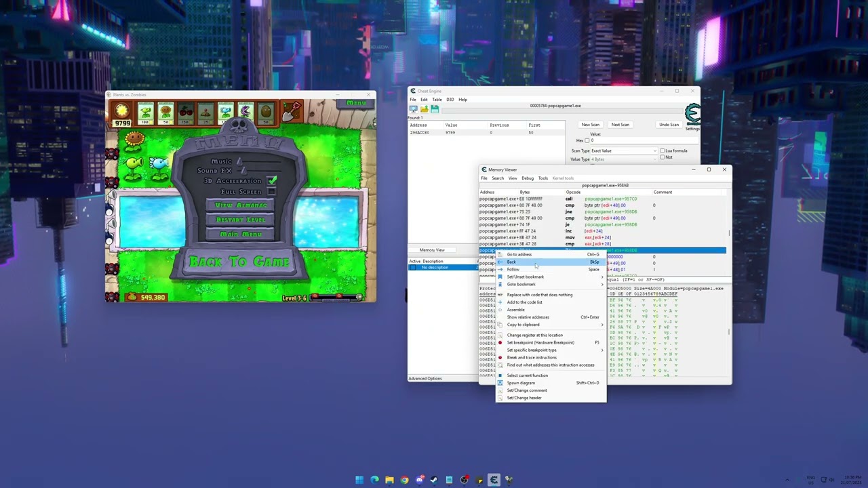Click the Memory View button
This screenshot has height=488, width=868.
(x=432, y=250)
